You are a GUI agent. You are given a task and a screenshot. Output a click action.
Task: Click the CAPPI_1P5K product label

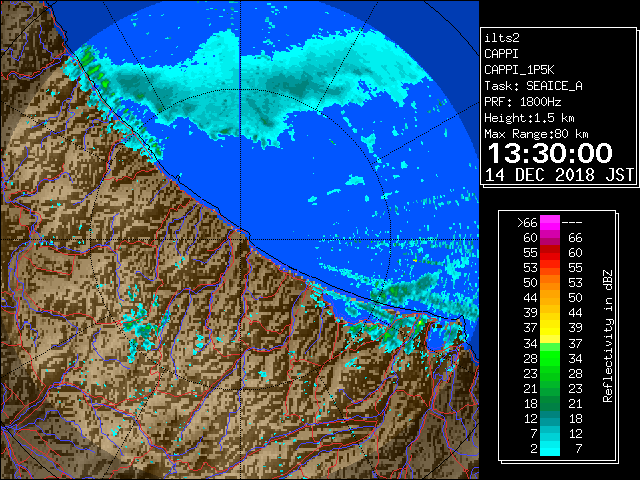click(x=519, y=70)
